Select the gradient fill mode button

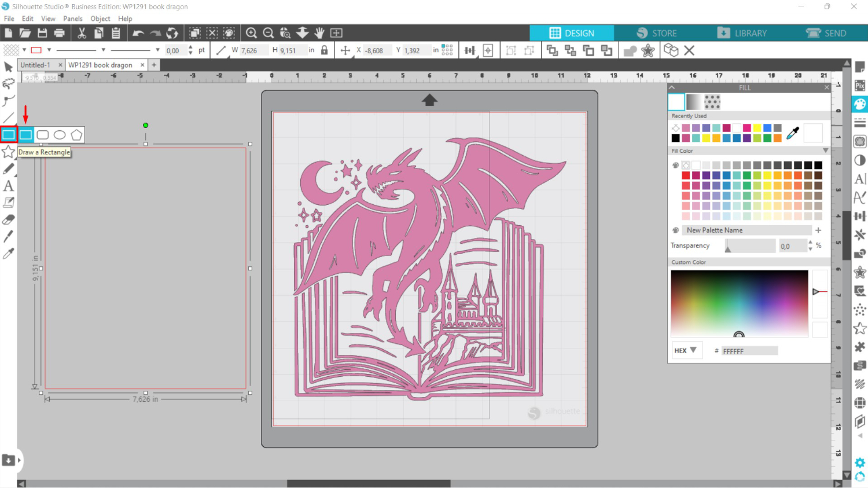pyautogui.click(x=693, y=102)
